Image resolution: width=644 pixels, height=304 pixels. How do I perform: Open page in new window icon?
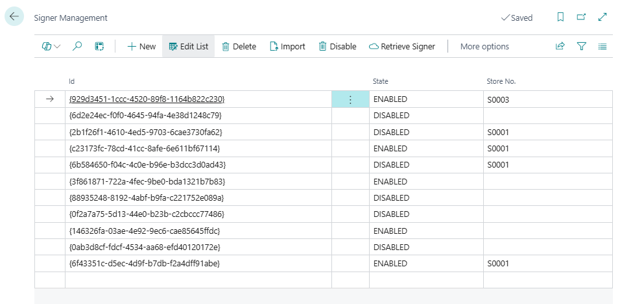[x=581, y=18]
